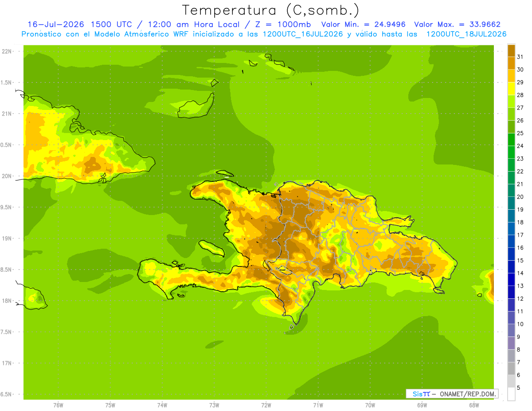Click the "22N" latitude axis label
The width and height of the screenshot is (532, 411).
(7, 51)
